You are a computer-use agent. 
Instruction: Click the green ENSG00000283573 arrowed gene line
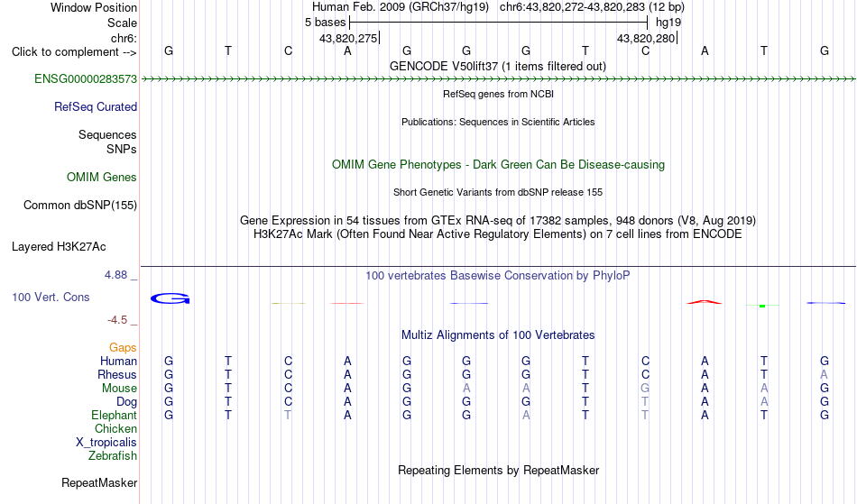(x=499, y=79)
